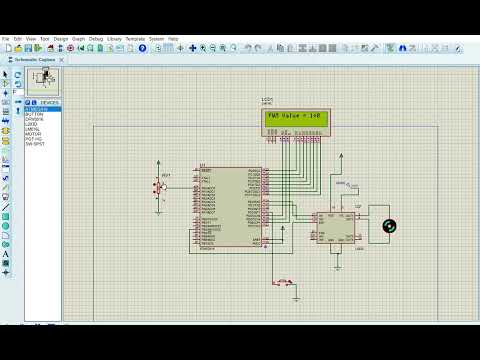480x360 pixels.
Task: Select BUTTON in the devices list
Action: [34, 114]
